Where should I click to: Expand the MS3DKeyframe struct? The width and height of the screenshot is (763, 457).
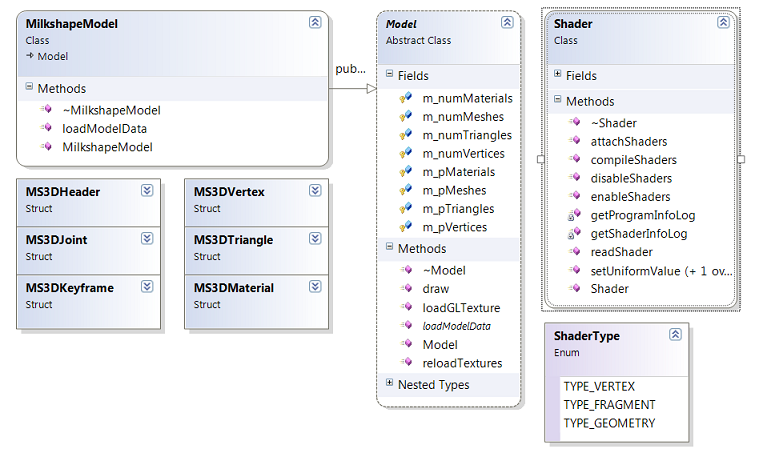pyautogui.click(x=147, y=286)
